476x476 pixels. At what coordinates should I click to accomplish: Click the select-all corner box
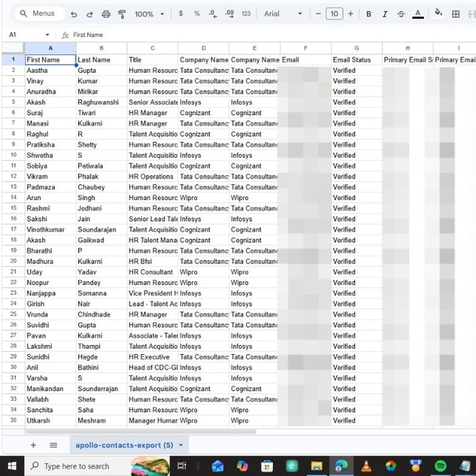coord(13,48)
